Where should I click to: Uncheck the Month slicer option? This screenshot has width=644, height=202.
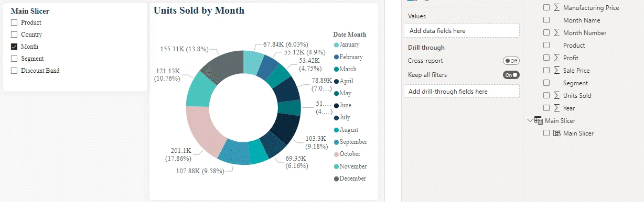(x=14, y=47)
